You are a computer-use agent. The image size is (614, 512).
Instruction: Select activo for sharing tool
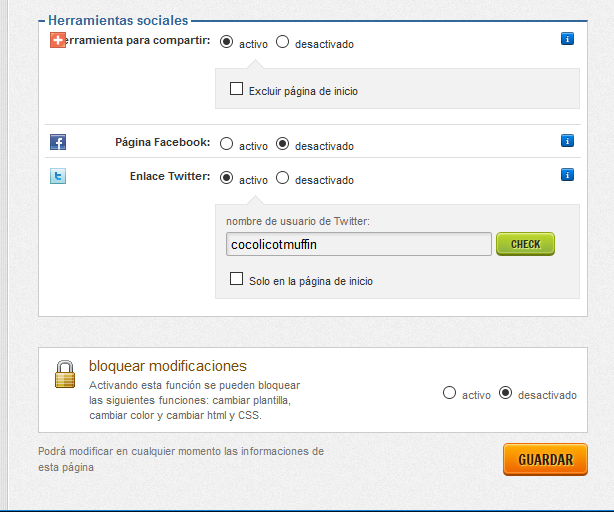coord(226,41)
